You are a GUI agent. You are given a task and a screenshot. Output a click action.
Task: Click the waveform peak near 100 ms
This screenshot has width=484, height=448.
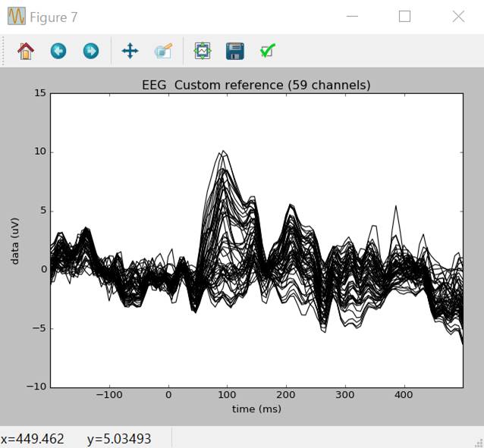pyautogui.click(x=222, y=152)
